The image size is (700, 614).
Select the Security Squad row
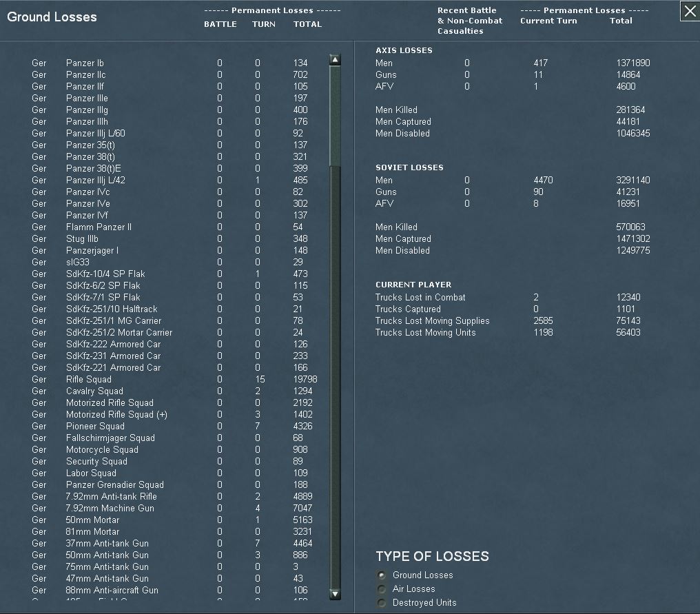tap(174, 461)
